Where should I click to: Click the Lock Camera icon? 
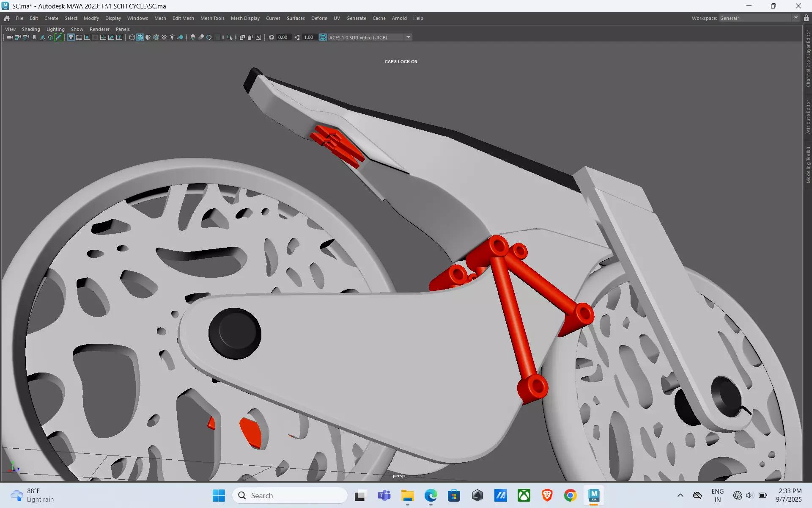point(18,37)
